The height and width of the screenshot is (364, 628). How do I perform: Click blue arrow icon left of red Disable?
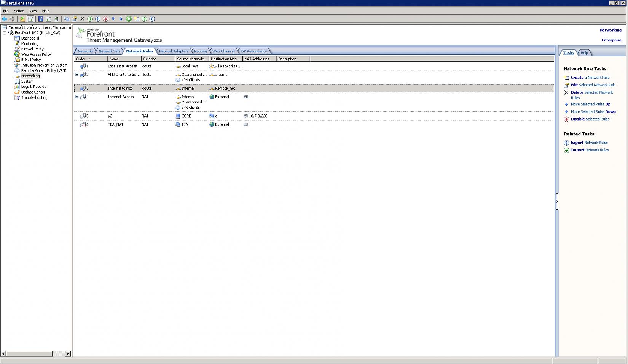(98, 19)
